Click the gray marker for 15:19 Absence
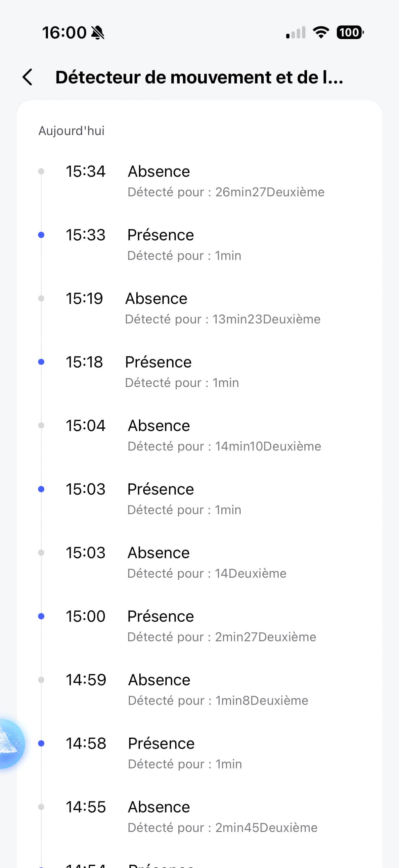The width and height of the screenshot is (399, 868). click(x=41, y=299)
